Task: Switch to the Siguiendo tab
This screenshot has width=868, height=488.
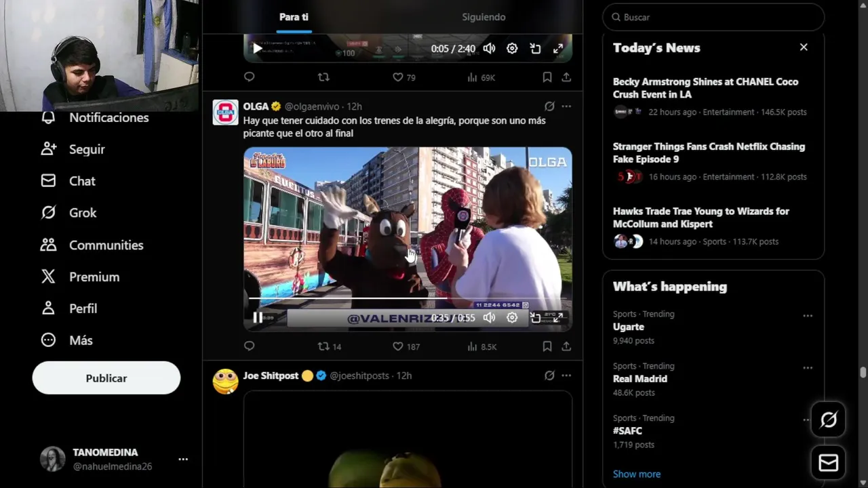Action: (x=484, y=17)
